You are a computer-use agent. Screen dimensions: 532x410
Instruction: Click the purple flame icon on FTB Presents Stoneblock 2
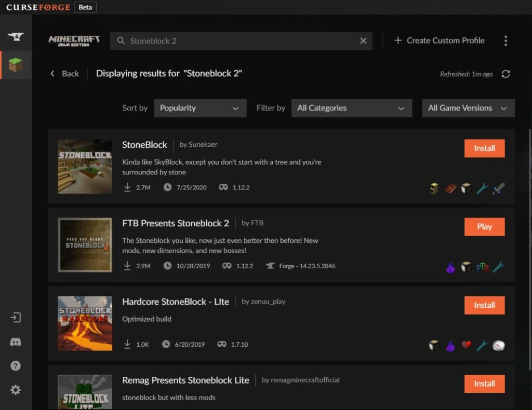(x=450, y=267)
